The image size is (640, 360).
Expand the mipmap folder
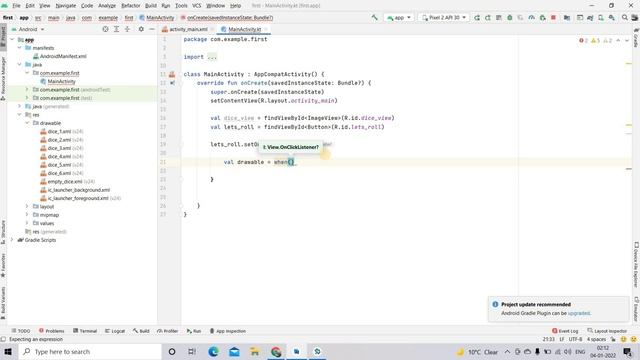27,215
